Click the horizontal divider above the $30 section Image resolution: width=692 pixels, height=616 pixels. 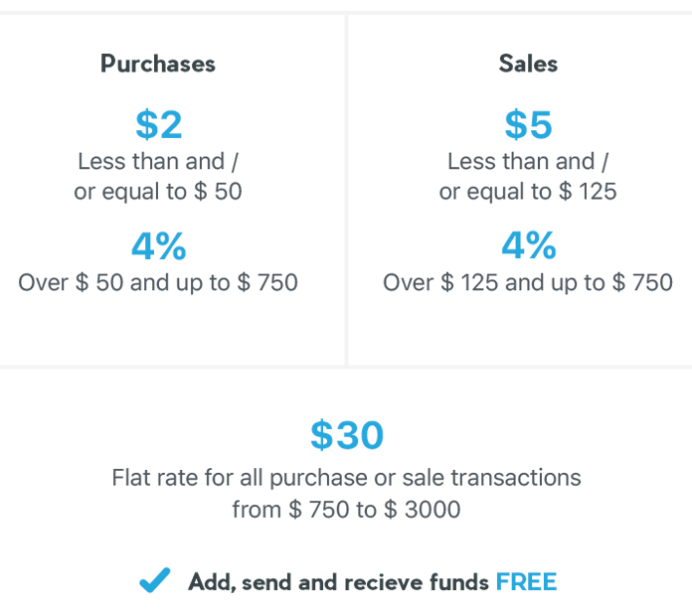tap(346, 367)
